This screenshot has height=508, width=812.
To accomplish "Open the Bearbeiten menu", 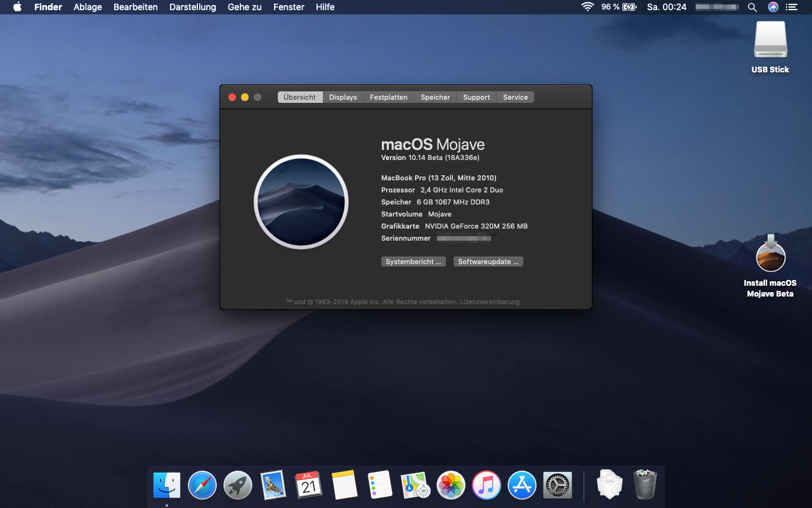I will click(x=136, y=7).
